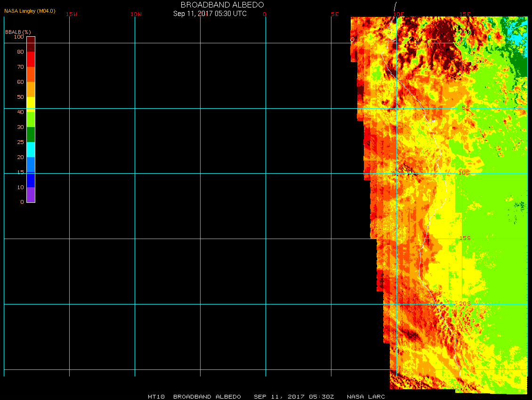This screenshot has width=532, height=400.
Task: Select the dark green 25-30% legend swatch
Action: coord(31,135)
